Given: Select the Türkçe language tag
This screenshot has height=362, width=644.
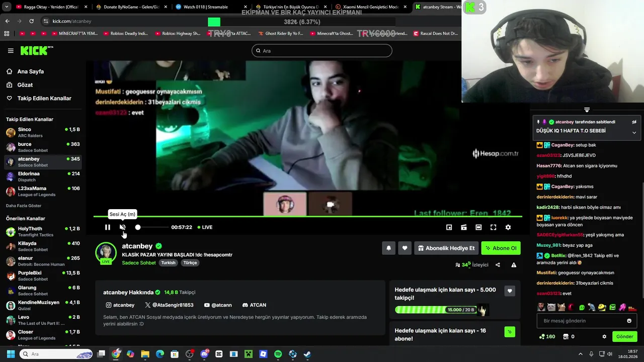Looking at the screenshot, I should pyautogui.click(x=190, y=263).
